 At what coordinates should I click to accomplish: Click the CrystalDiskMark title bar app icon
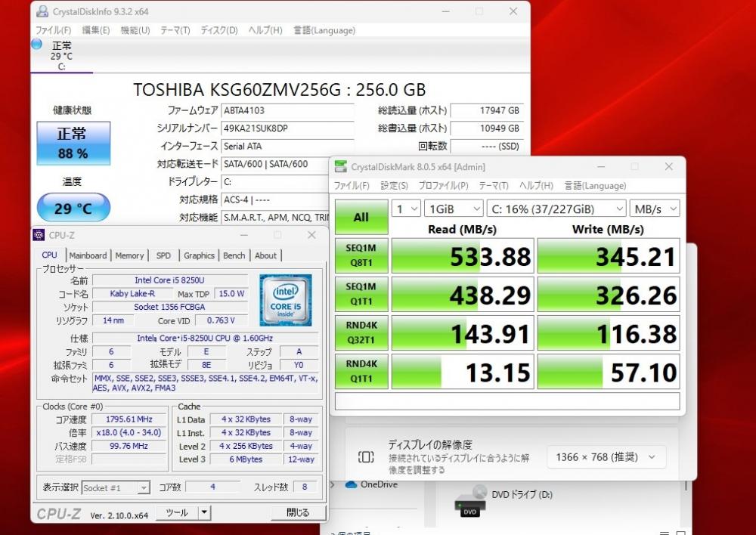[341, 167]
